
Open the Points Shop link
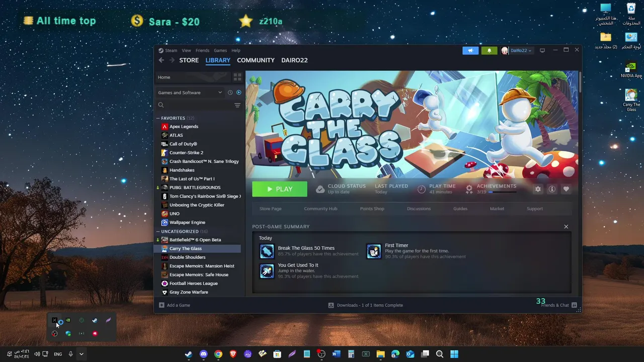coord(372,209)
